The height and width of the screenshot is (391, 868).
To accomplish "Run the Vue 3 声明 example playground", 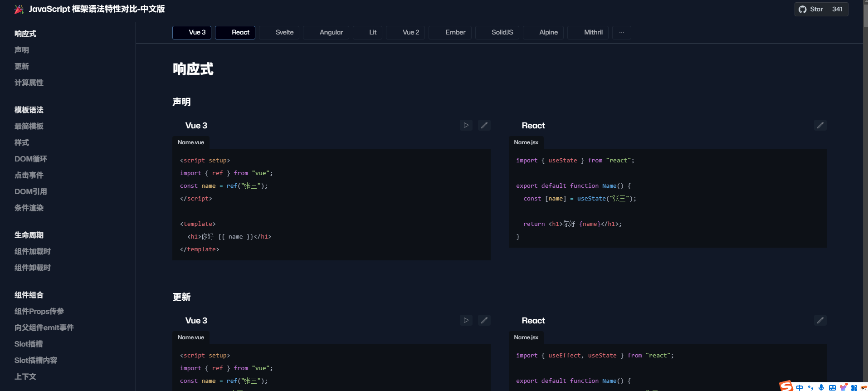I will 466,125.
